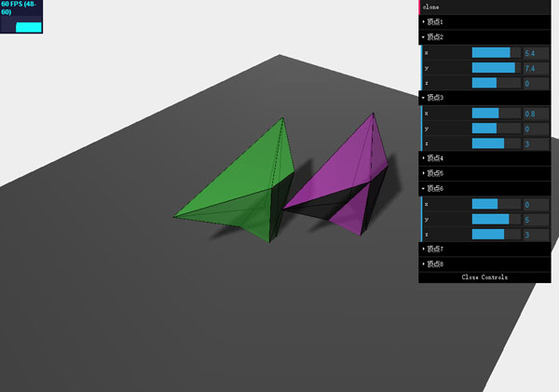Screen dimensions: 559x392
Task: Click the Close Controls button
Action: pos(484,277)
